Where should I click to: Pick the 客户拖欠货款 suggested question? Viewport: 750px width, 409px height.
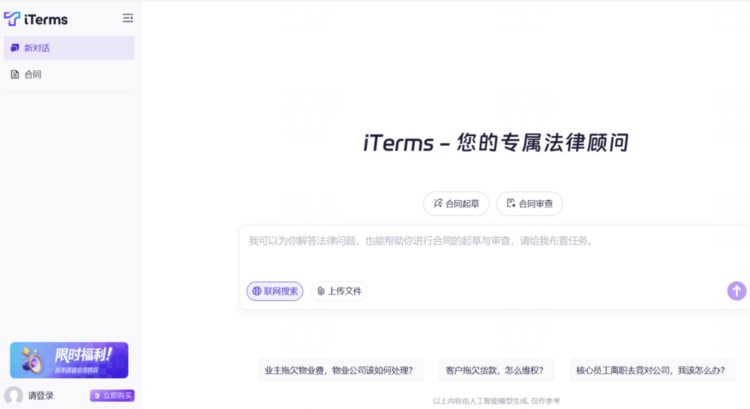pos(495,370)
